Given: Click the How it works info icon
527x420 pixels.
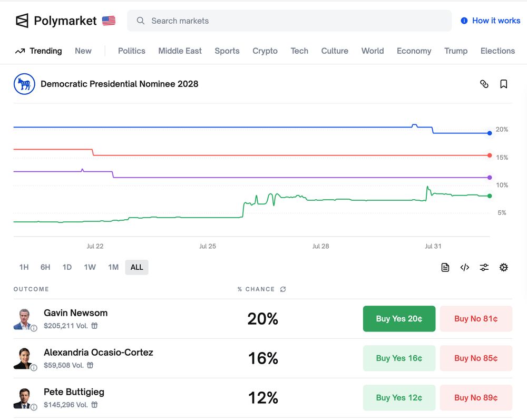Looking at the screenshot, I should (464, 21).
